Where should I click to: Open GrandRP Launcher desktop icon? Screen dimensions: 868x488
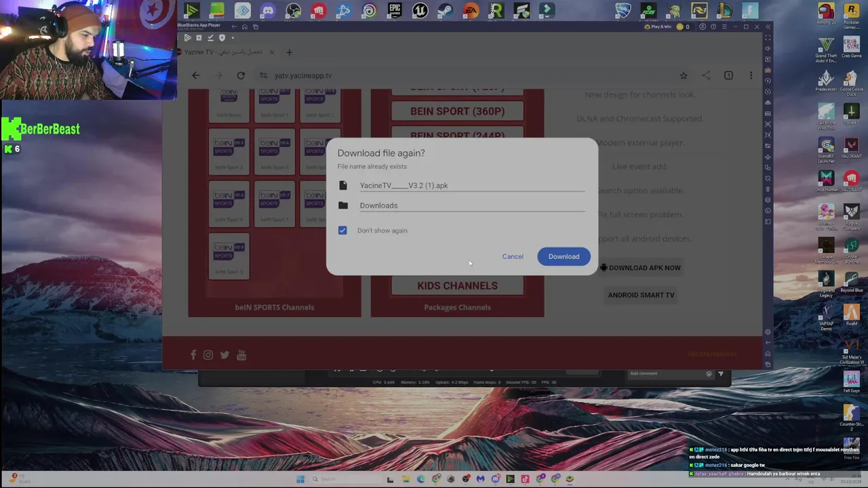(826, 150)
